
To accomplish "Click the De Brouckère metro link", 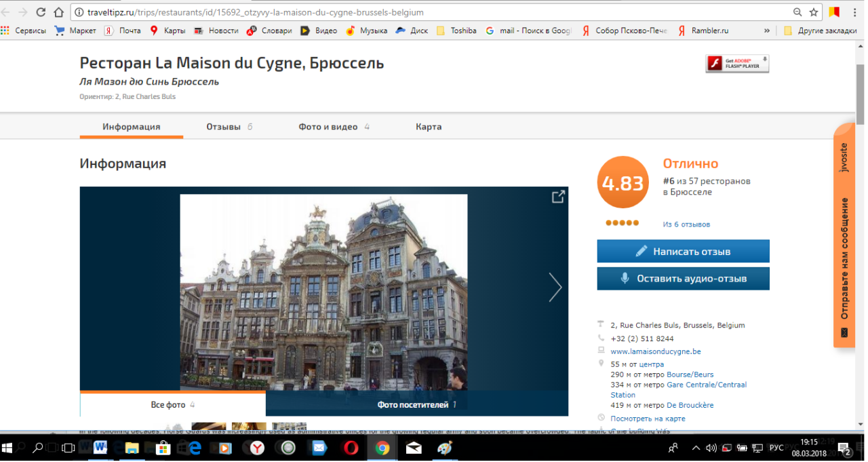I will coord(690,405).
